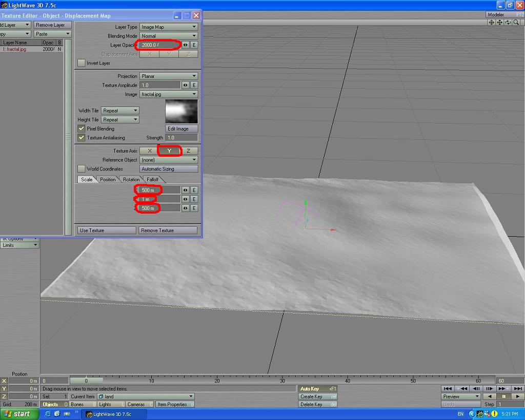The height and width of the screenshot is (420, 525).
Task: Play the animation forward
Action: tap(518, 396)
